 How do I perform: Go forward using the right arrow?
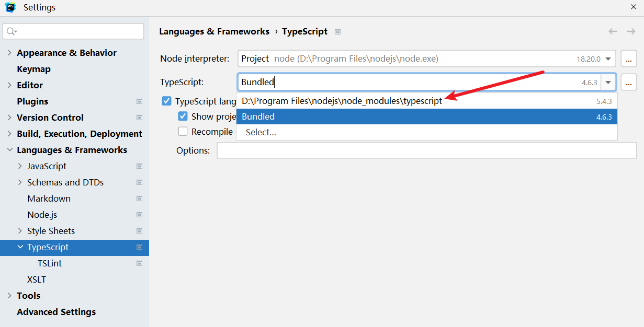[631, 31]
